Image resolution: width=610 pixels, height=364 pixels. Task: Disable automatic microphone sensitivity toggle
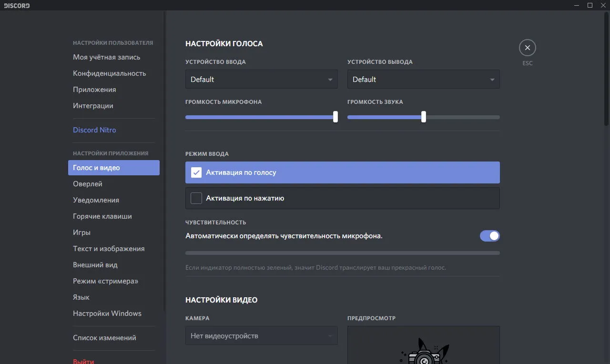tap(489, 236)
